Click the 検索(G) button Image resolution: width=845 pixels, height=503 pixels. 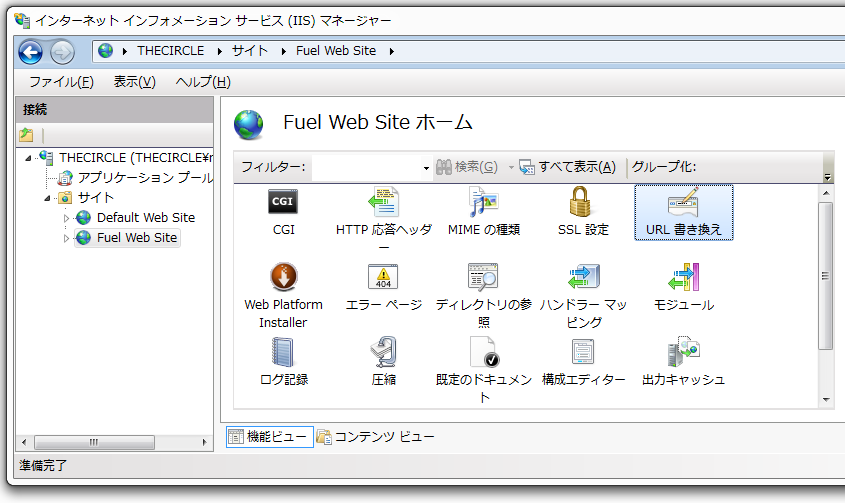(x=467, y=167)
